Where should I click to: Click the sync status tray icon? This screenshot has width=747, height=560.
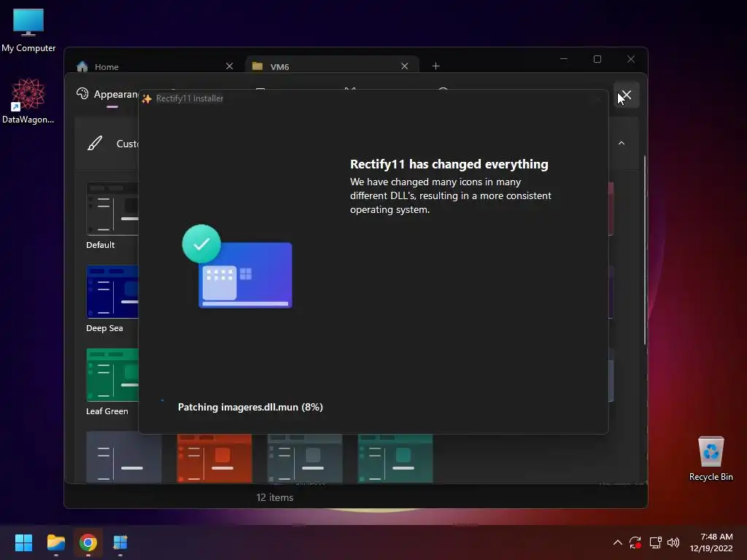click(635, 542)
